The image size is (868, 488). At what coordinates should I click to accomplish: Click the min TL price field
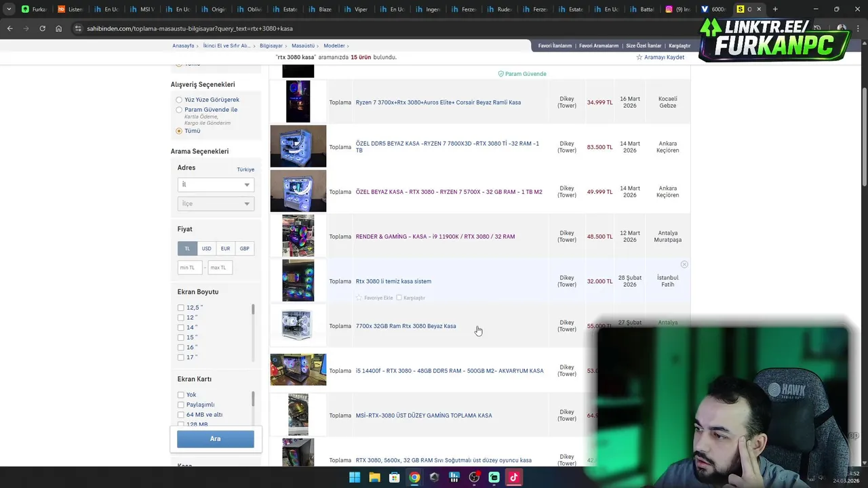point(190,268)
